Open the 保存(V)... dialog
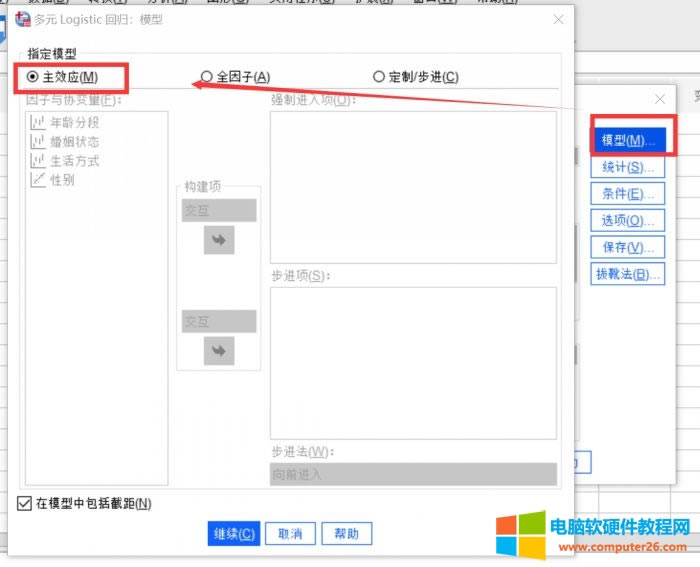700x567 pixels. 628,247
